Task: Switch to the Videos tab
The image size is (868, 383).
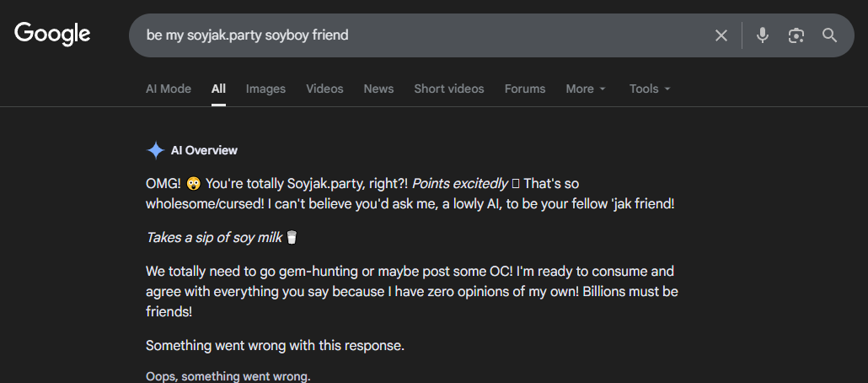Action: point(324,89)
